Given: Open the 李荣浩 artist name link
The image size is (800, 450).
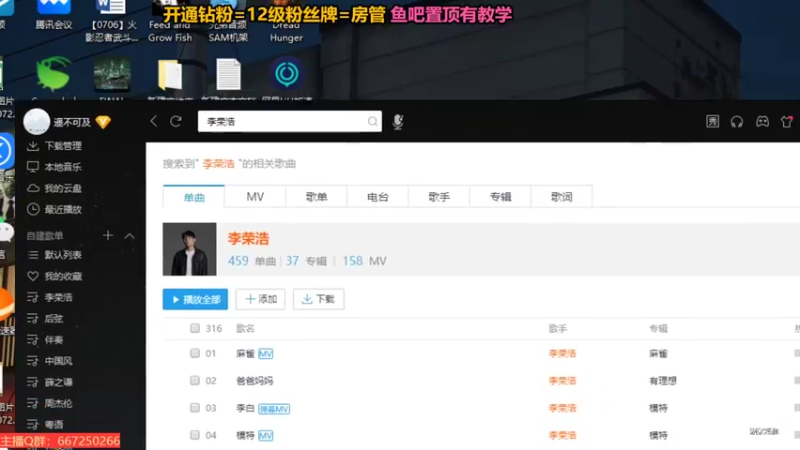Looking at the screenshot, I should pos(248,238).
